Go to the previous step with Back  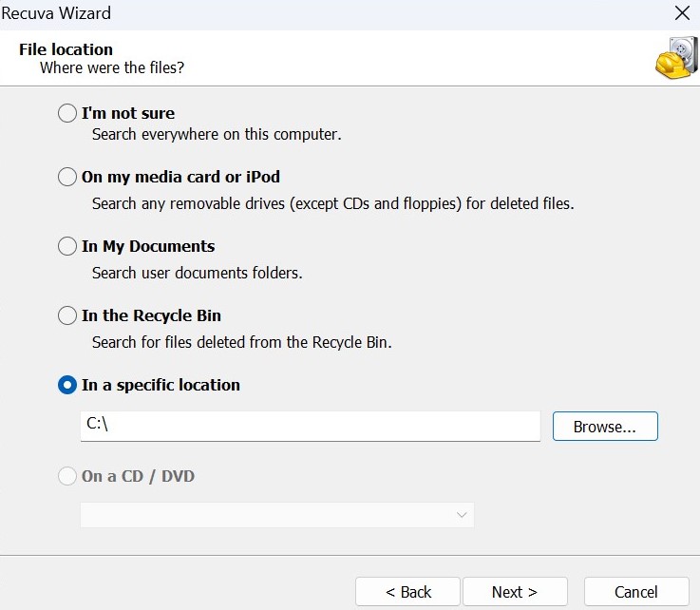[x=407, y=592]
